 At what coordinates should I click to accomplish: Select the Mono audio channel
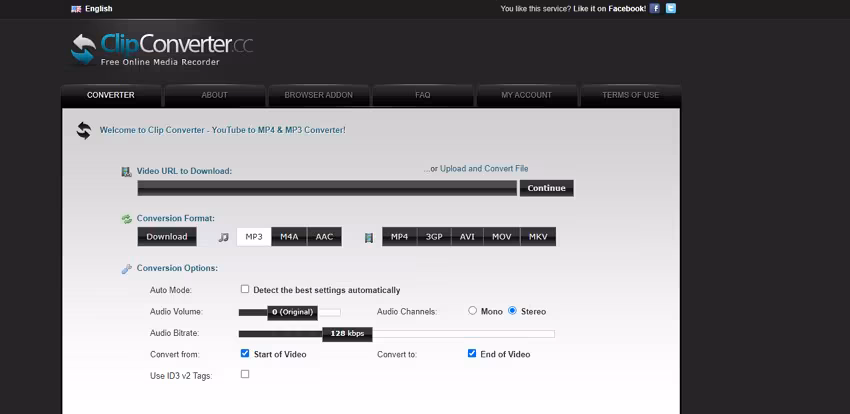click(x=473, y=310)
